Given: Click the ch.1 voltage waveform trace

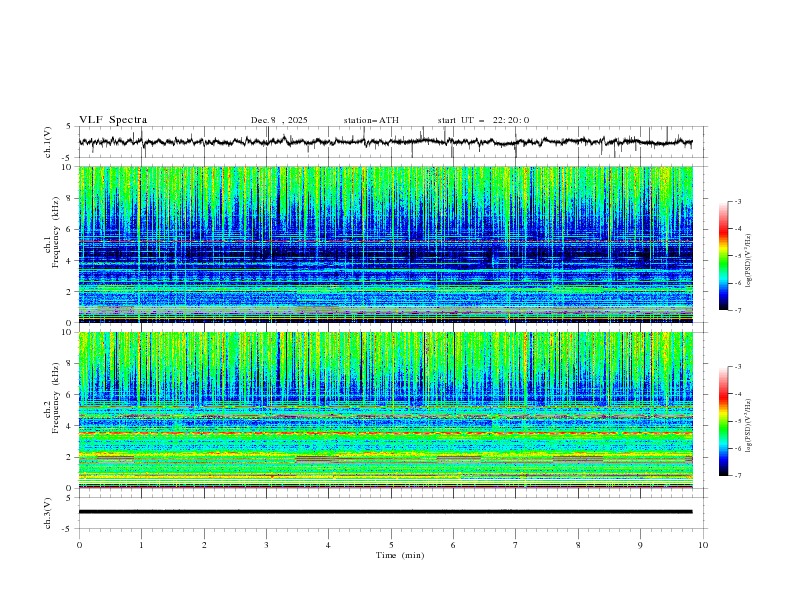Looking at the screenshot, I should (385, 142).
